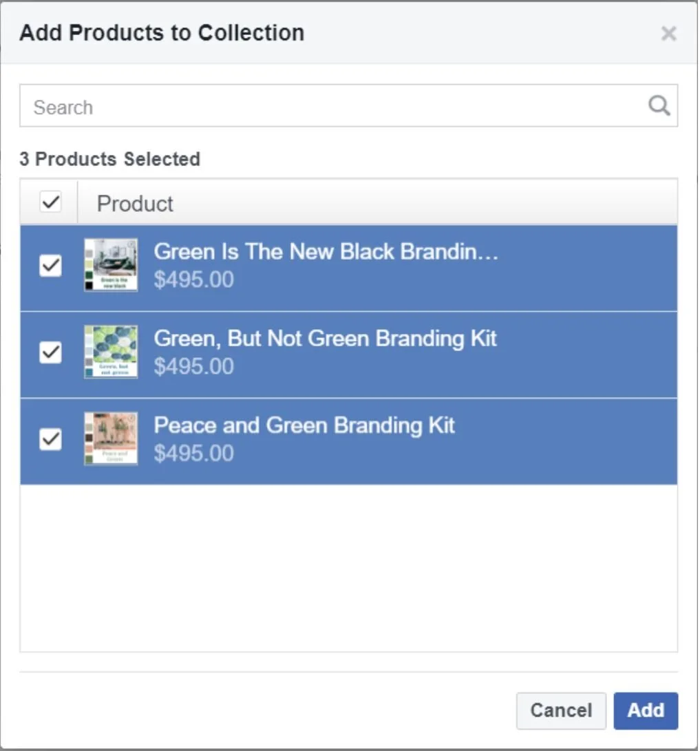The width and height of the screenshot is (700, 751).
Task: Click the Product column header
Action: point(135,204)
